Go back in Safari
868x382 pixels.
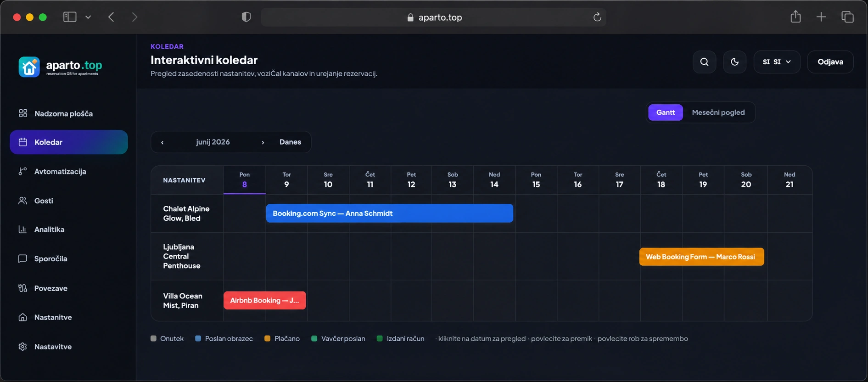(x=111, y=17)
